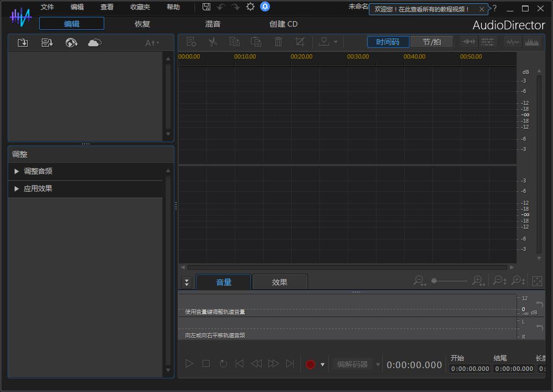553x392 pixels.
Task: Collapse the keyframe panel double-arrow button
Action: [186, 282]
